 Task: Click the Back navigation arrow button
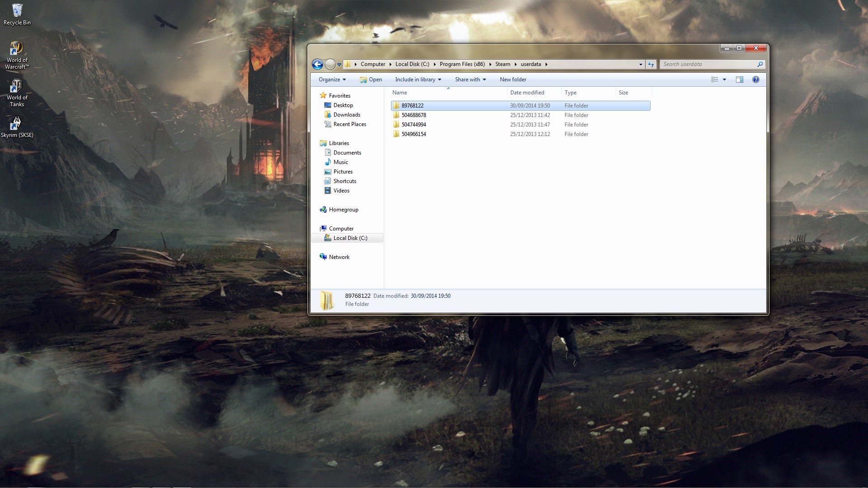click(317, 65)
